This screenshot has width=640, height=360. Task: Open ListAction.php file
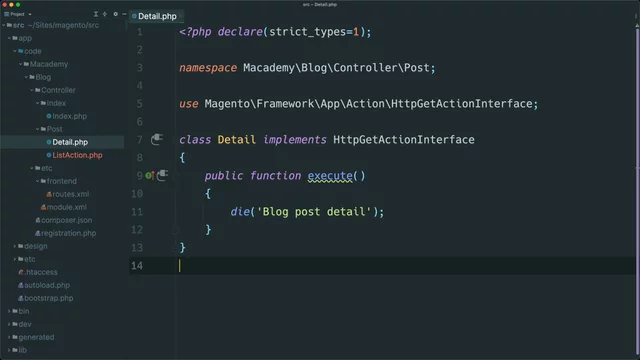point(77,155)
